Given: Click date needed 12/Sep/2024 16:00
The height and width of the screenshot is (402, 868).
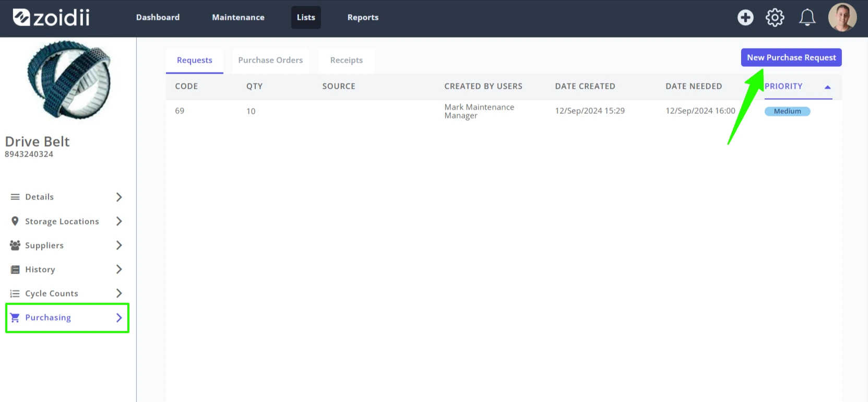Looking at the screenshot, I should 700,111.
